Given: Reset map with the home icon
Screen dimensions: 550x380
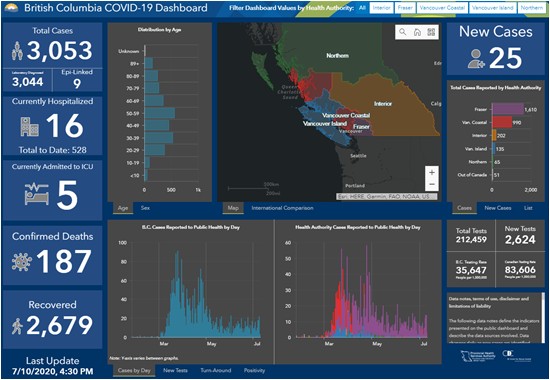Looking at the screenshot, I should click(417, 32).
